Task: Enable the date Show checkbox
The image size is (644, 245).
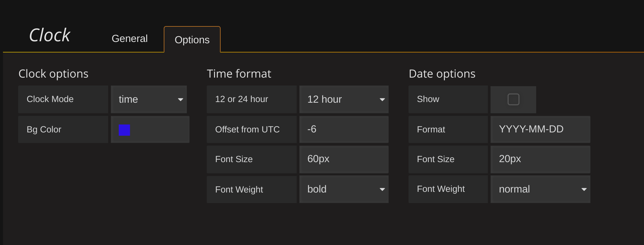Action: (x=513, y=99)
